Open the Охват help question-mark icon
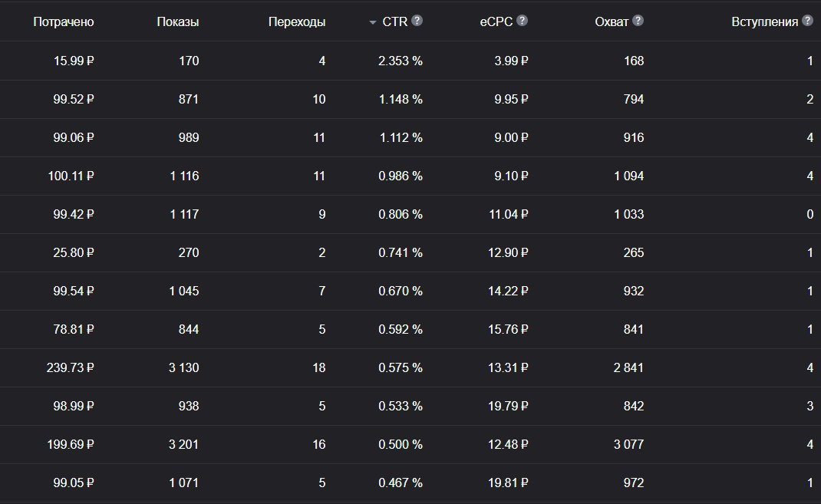 pos(638,21)
